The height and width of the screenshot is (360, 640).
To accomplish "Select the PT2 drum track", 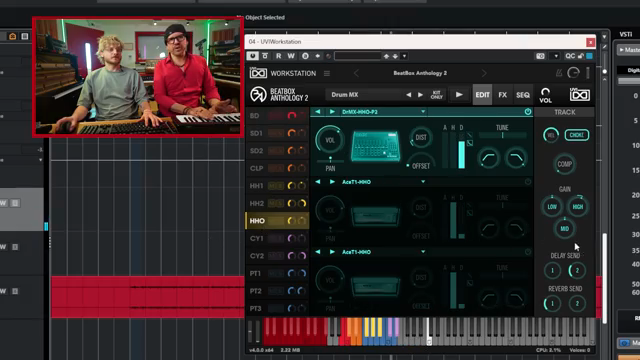I will 256,291.
